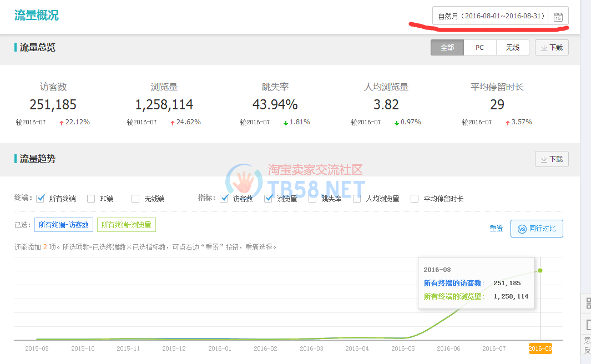Click the QR code icon on right sidebar
Screen dimensions: 591x364
click(x=587, y=303)
